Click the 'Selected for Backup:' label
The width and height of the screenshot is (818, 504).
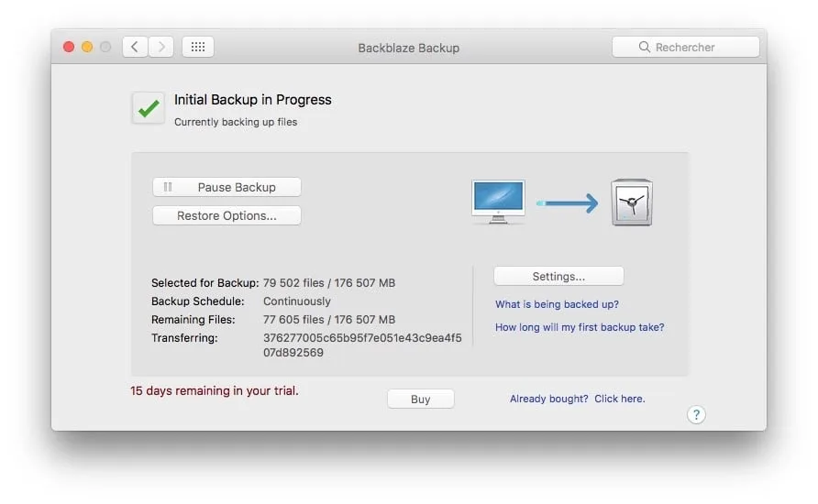[x=205, y=283]
